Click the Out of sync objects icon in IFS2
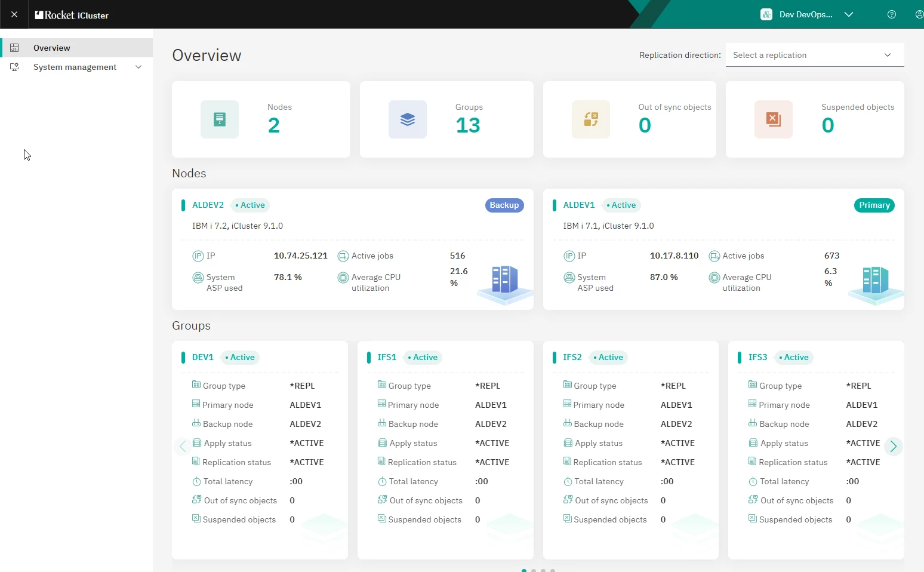 (x=568, y=500)
